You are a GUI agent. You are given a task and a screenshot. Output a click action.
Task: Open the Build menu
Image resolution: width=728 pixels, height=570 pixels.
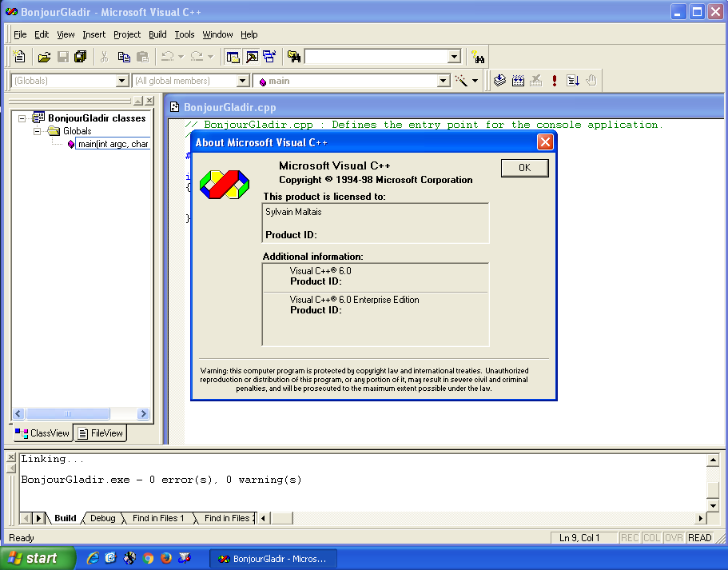(157, 34)
